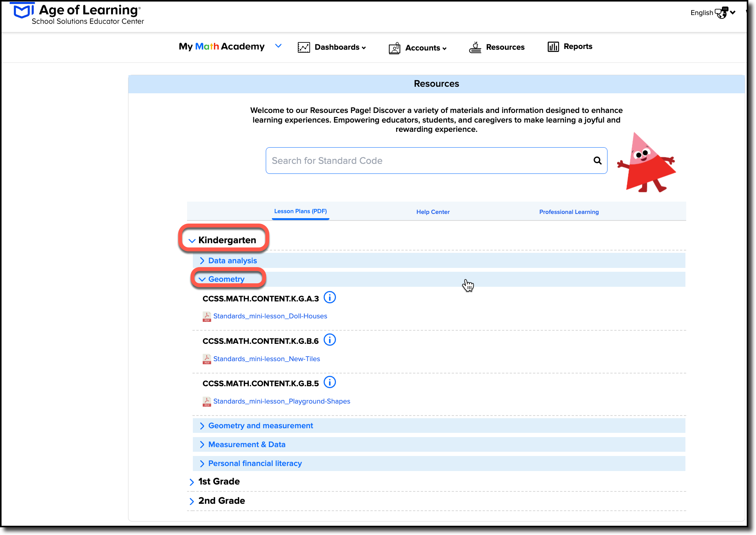Image resolution: width=756 pixels, height=535 pixels.
Task: Click the Accounts icon
Action: pyautogui.click(x=395, y=48)
